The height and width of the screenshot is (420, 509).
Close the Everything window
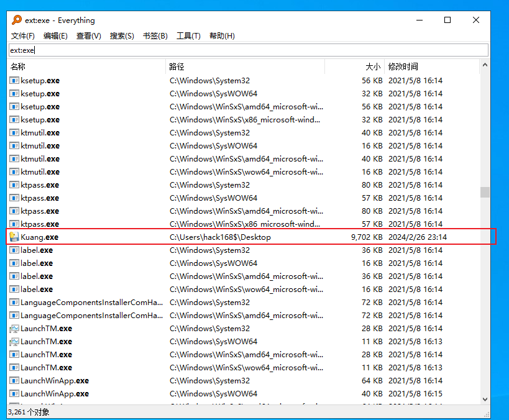pos(476,20)
